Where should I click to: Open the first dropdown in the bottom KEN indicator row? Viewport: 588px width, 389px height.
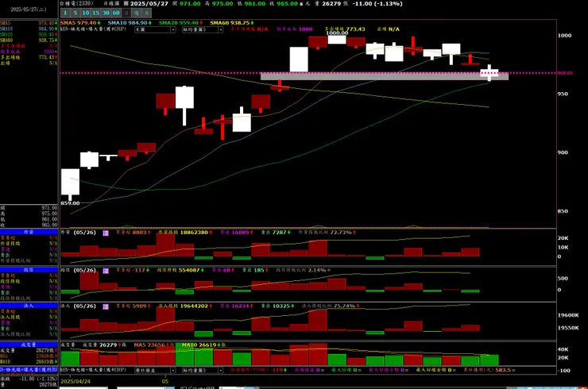click(155, 370)
